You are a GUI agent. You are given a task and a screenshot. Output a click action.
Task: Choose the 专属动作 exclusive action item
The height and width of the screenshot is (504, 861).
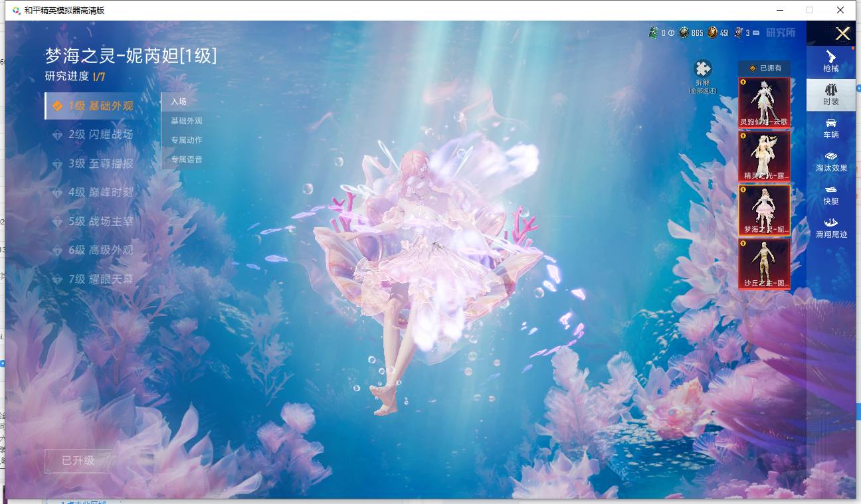pyautogui.click(x=186, y=140)
